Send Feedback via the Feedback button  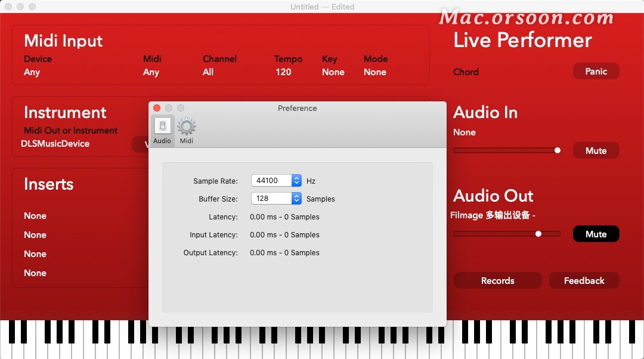point(584,280)
